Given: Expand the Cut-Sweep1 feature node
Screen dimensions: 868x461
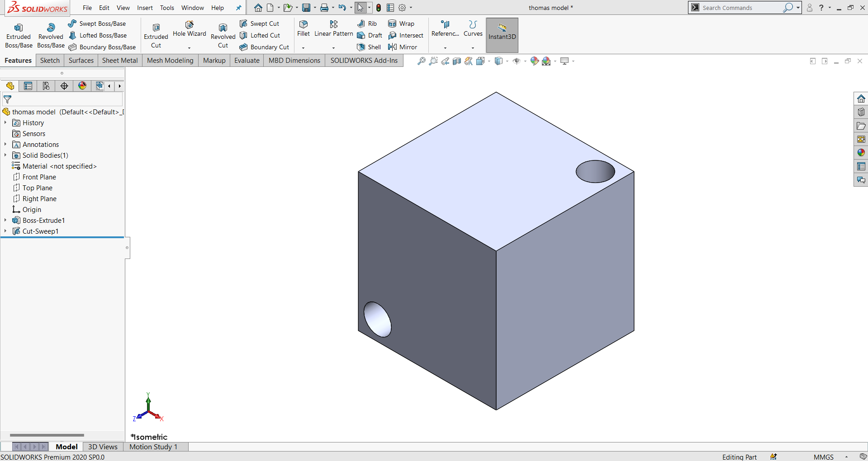Looking at the screenshot, I should coord(5,231).
